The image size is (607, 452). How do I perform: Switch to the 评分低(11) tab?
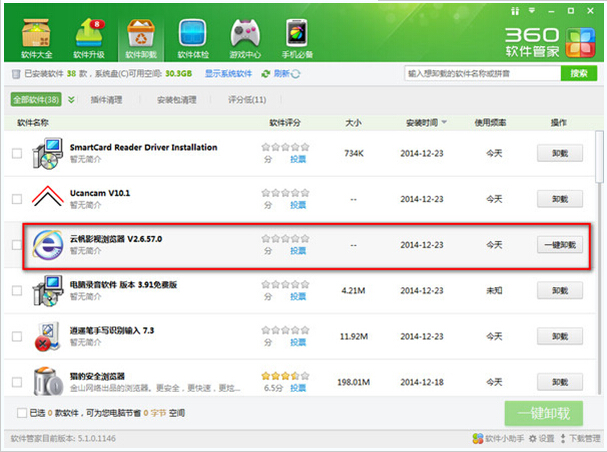point(247,100)
